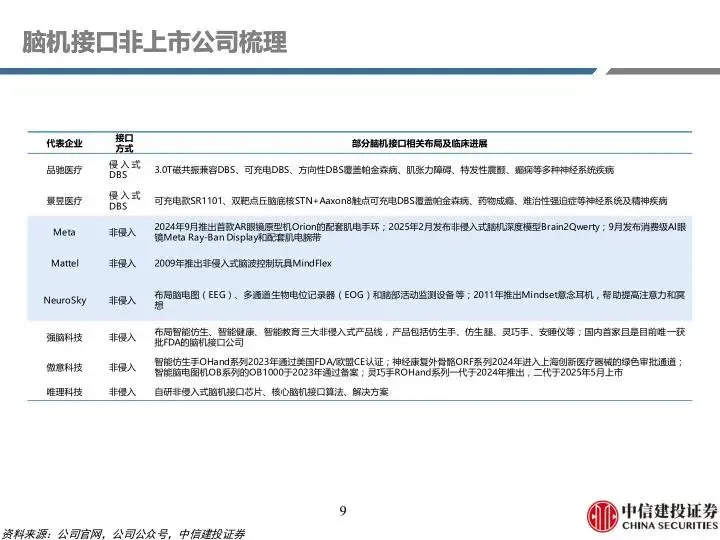Click 非侵入 in the 强脑科技 row
This screenshot has height=540, width=720.
tap(122, 338)
